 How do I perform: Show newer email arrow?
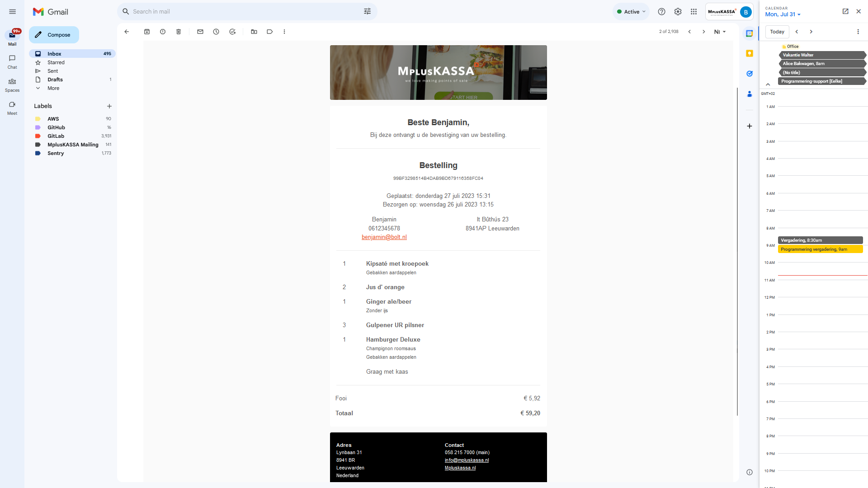point(689,32)
